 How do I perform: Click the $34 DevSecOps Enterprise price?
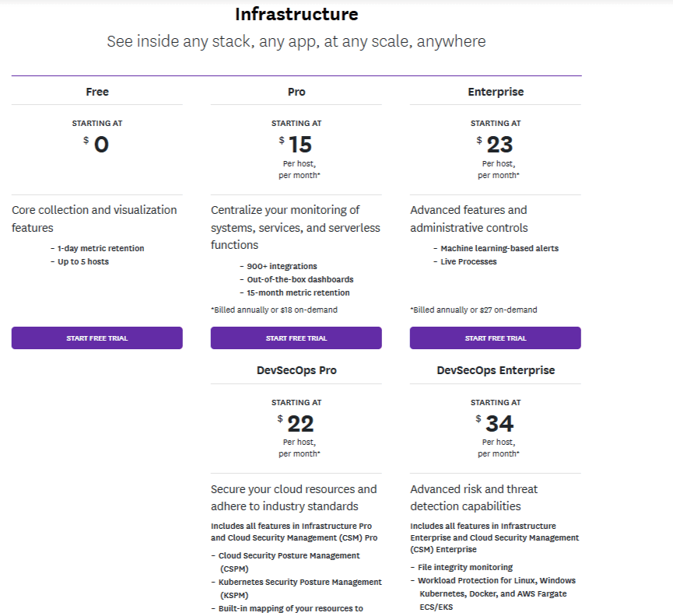click(x=499, y=424)
